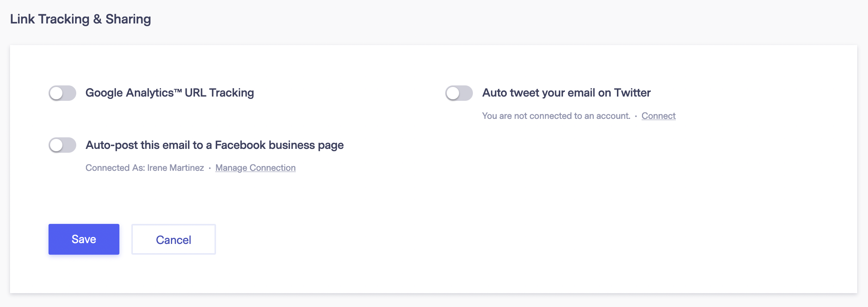Click the Save button
868x307 pixels.
coord(84,239)
